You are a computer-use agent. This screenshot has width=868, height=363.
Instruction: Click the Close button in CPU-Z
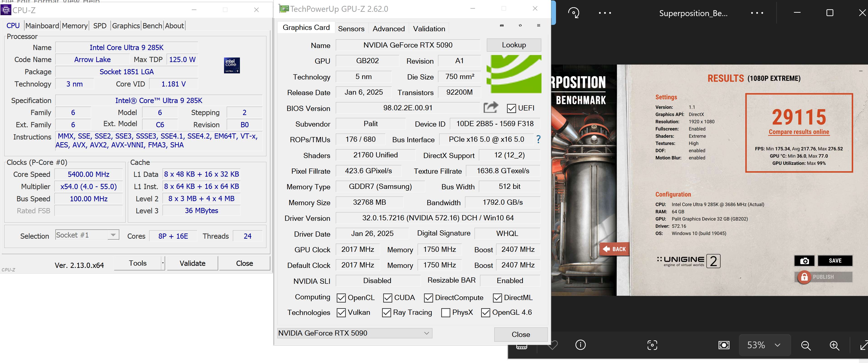tap(244, 263)
